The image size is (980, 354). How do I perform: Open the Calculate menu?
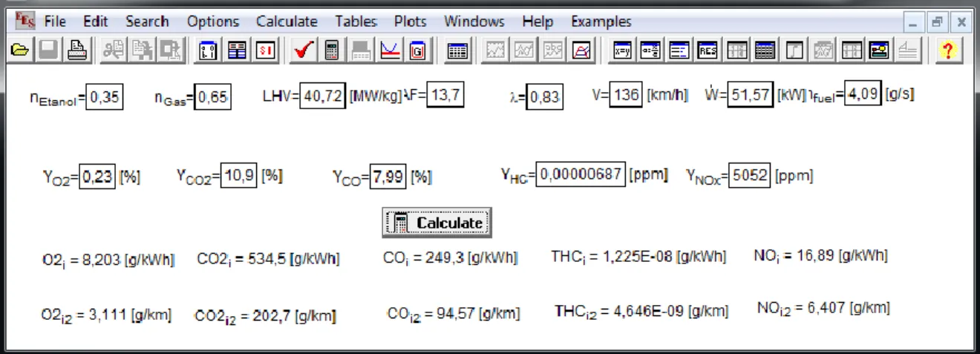point(287,22)
